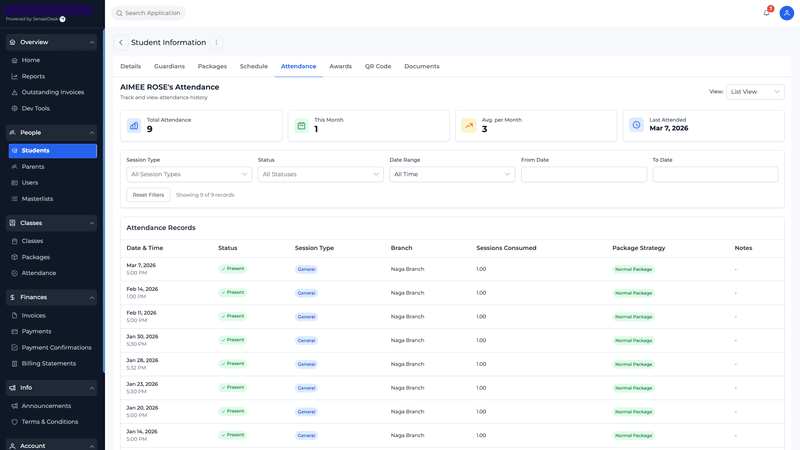The image size is (800, 450).
Task: Switch to the Guardians tab
Action: (169, 66)
